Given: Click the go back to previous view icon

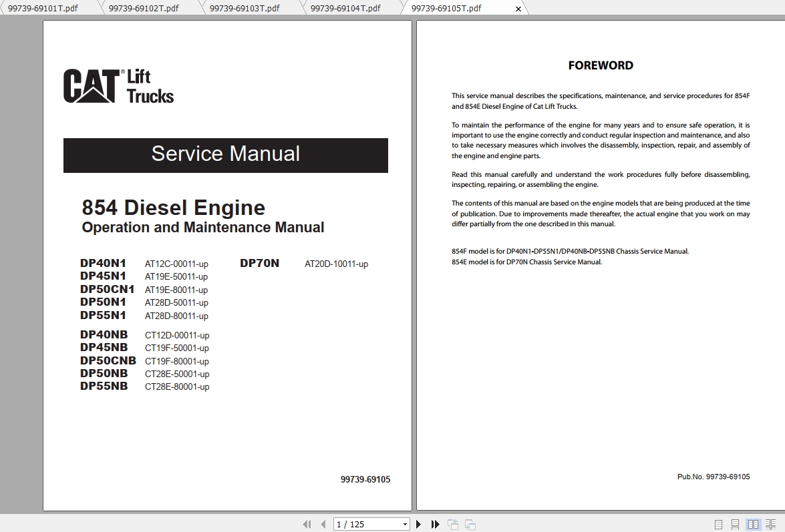Looking at the screenshot, I should tap(452, 524).
